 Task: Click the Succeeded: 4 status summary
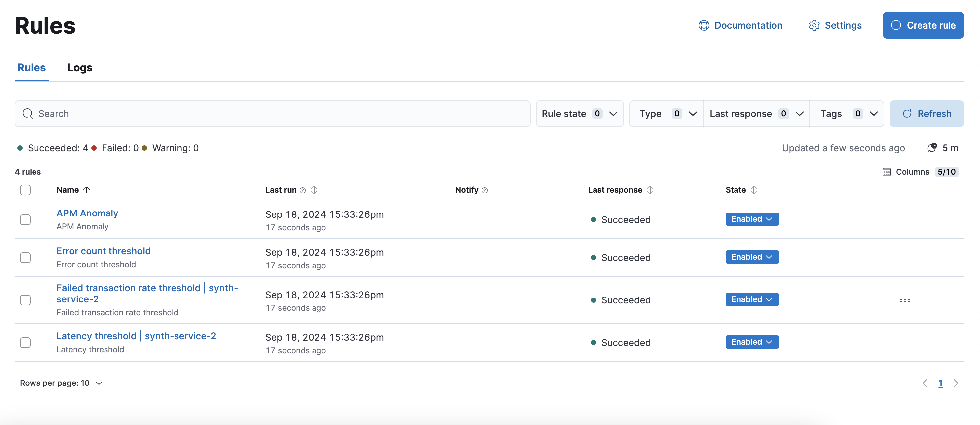52,148
